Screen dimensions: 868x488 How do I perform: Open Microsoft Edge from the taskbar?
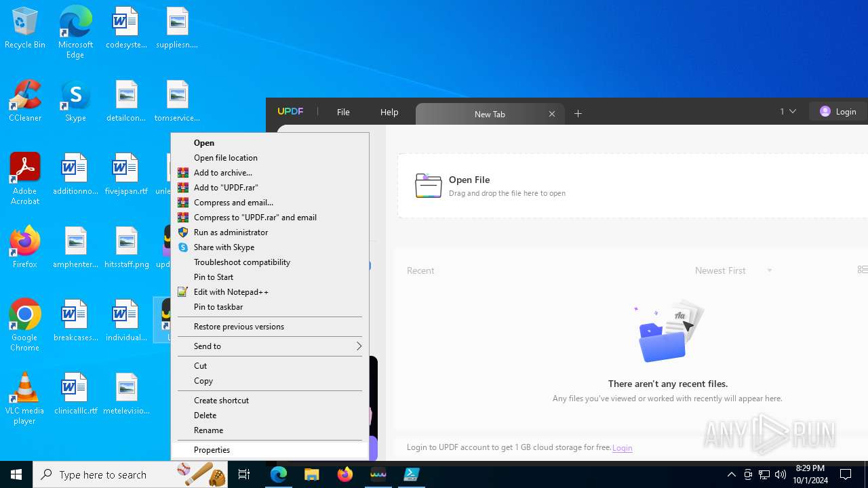(x=279, y=474)
